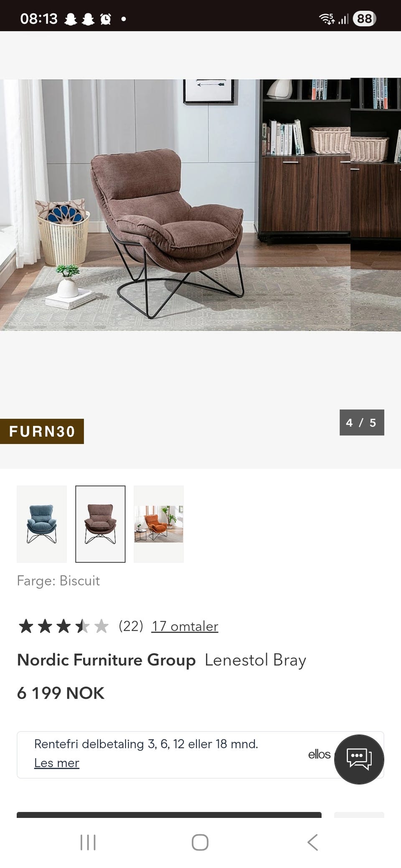Tap the first Snapchat notification icon
The image size is (401, 868).
click(x=71, y=19)
